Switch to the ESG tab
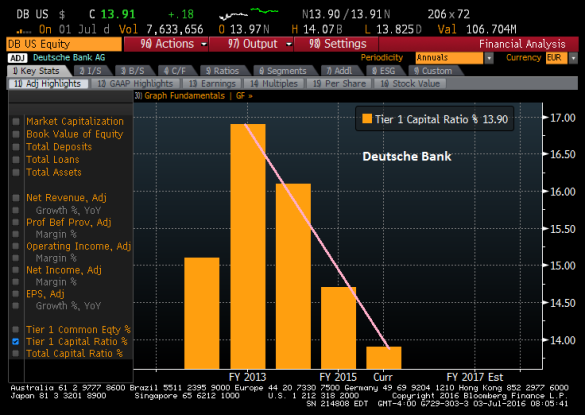Image resolution: width=585 pixels, height=415 pixels. 386,71
